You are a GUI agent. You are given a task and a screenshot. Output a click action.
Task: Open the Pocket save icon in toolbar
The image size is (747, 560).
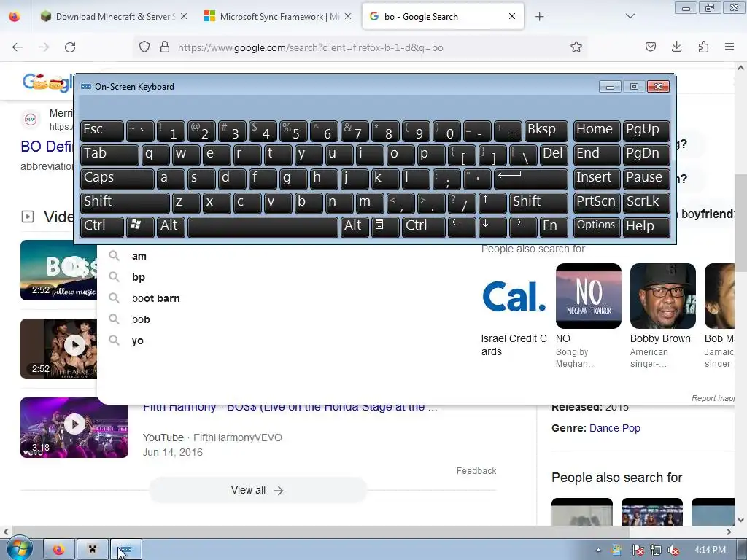[x=650, y=47]
